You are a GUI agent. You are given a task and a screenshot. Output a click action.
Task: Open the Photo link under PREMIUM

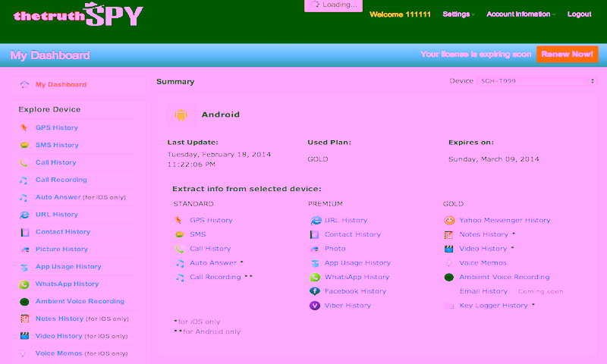335,249
